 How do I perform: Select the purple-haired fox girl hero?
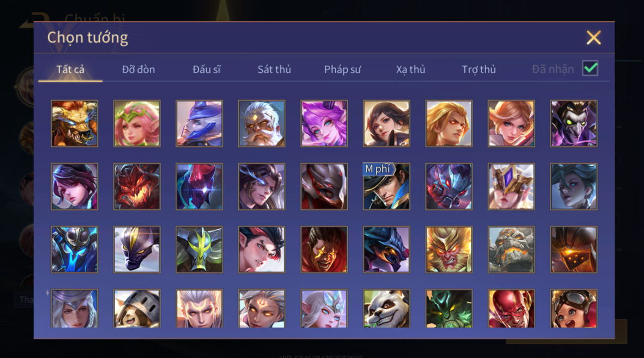(324, 124)
